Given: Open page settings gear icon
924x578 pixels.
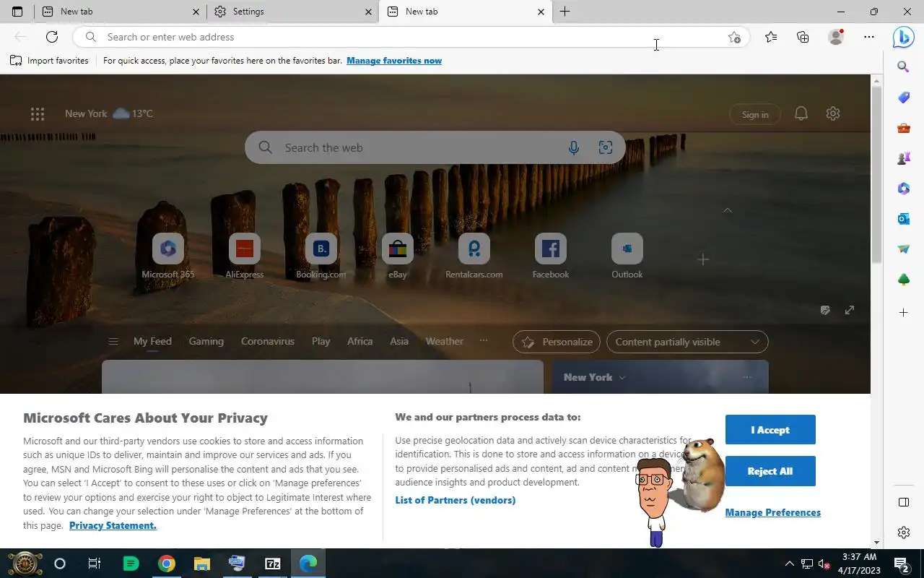Looking at the screenshot, I should [833, 113].
